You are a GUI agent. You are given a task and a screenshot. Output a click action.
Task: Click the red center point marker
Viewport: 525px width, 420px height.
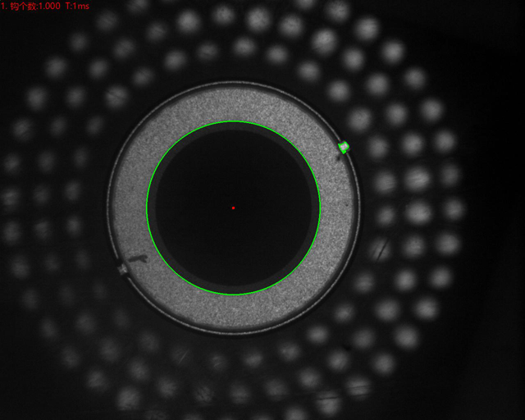(233, 208)
